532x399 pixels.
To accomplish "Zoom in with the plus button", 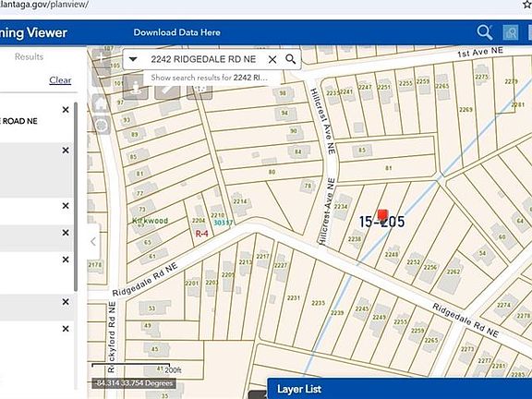I will (x=102, y=58).
